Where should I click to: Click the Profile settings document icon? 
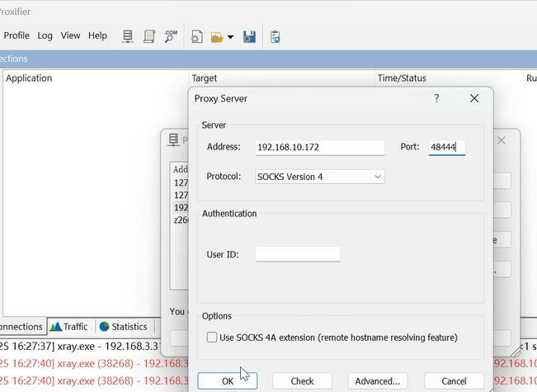(197, 36)
